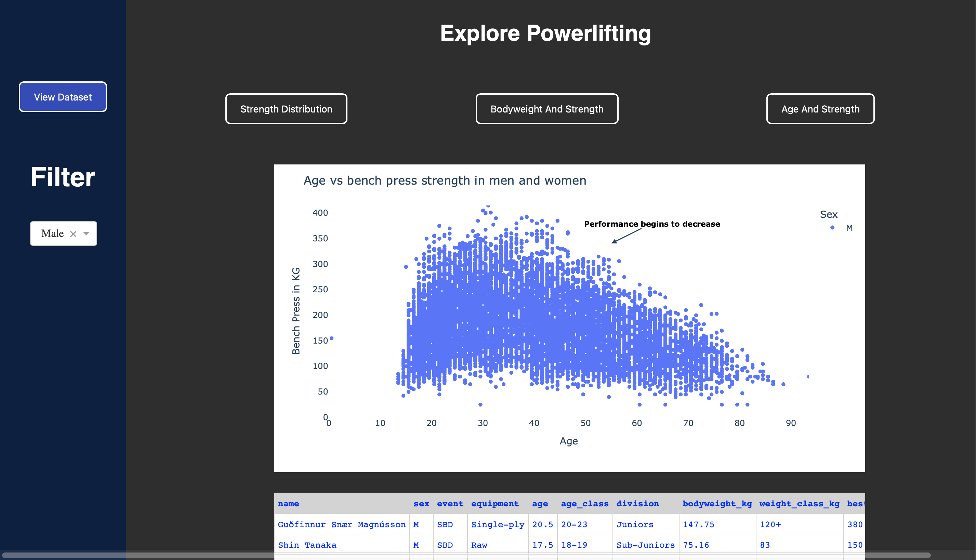Switch to Bodyweight And Strength view
Image resolution: width=976 pixels, height=560 pixels.
click(x=547, y=109)
